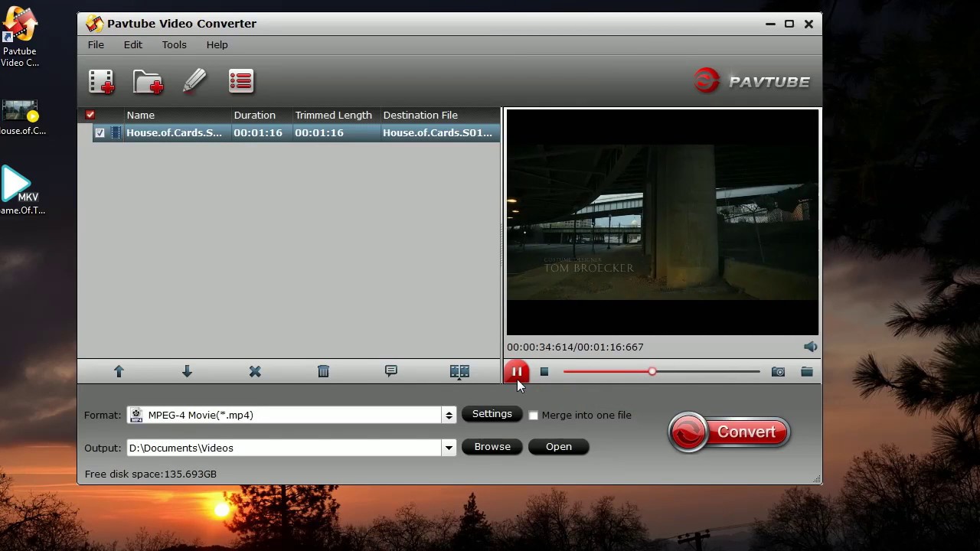Uncheck the House.of.Cards file checkbox
This screenshot has height=551, width=980.
100,132
